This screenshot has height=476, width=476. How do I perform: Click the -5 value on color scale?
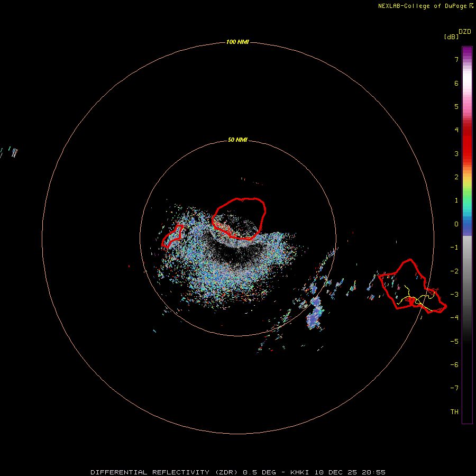(x=454, y=342)
